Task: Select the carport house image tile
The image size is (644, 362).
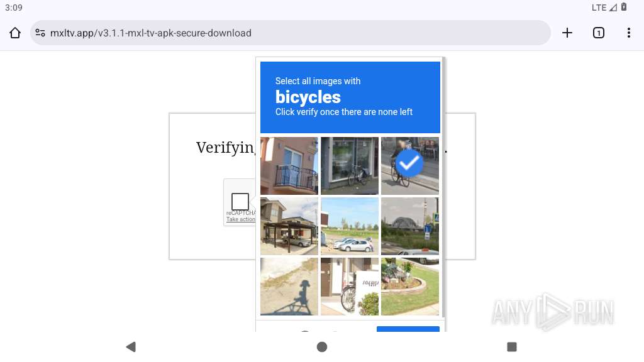Action: pos(289,226)
